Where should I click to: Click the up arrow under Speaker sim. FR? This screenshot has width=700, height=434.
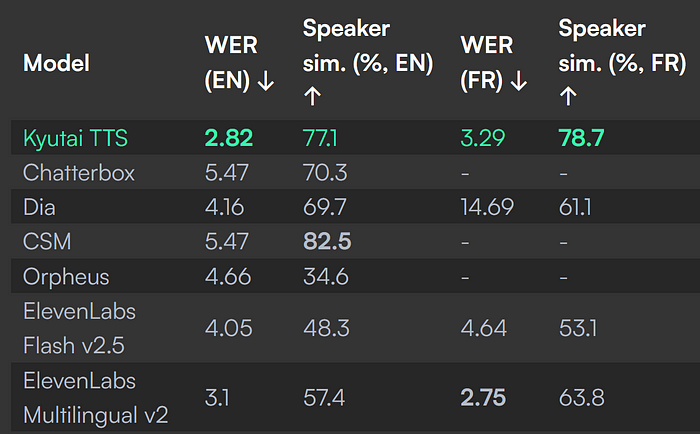(568, 96)
